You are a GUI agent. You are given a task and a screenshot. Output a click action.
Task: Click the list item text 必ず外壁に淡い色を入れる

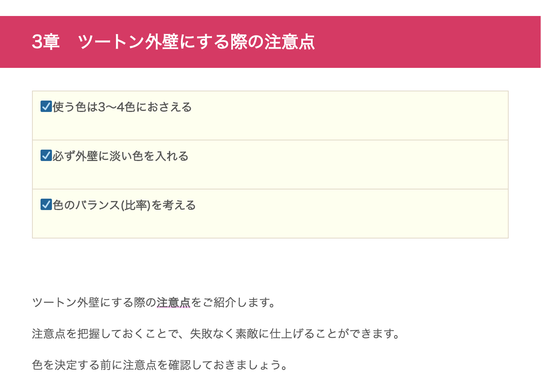click(121, 156)
